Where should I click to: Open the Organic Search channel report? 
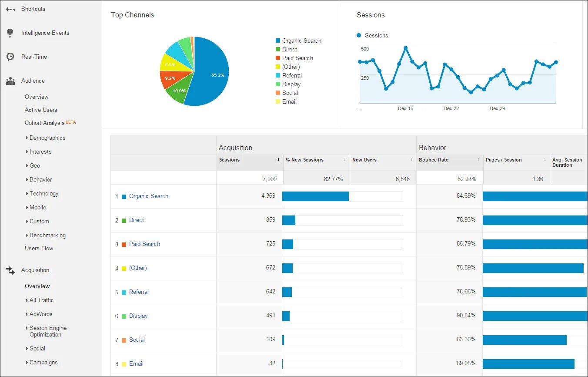pyautogui.click(x=148, y=196)
